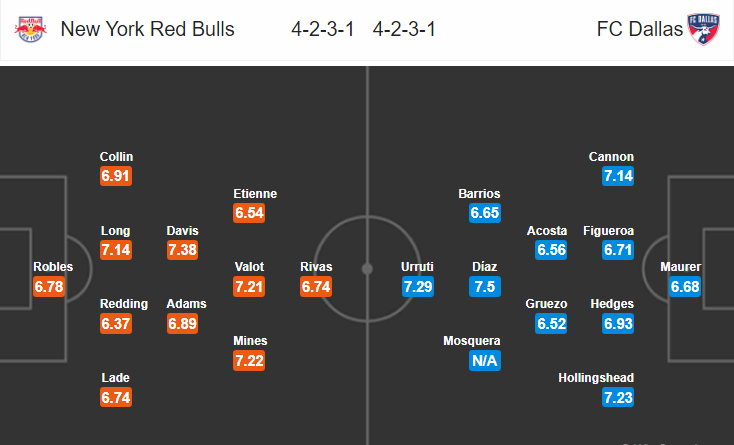
Task: Select Robles rating badge 6.78
Action: 49,286
